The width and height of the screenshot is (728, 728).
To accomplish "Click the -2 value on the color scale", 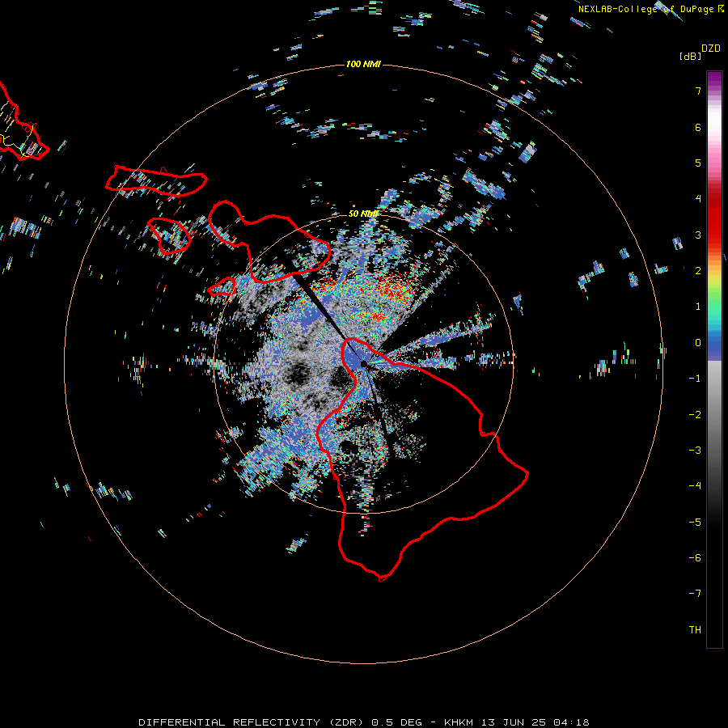I will [x=695, y=415].
